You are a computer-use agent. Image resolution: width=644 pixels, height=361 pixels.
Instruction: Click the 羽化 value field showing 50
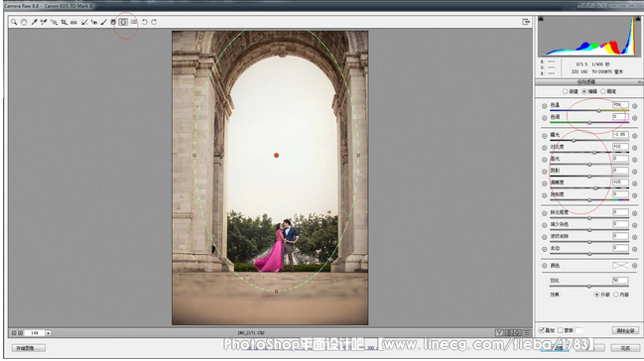tap(620, 280)
